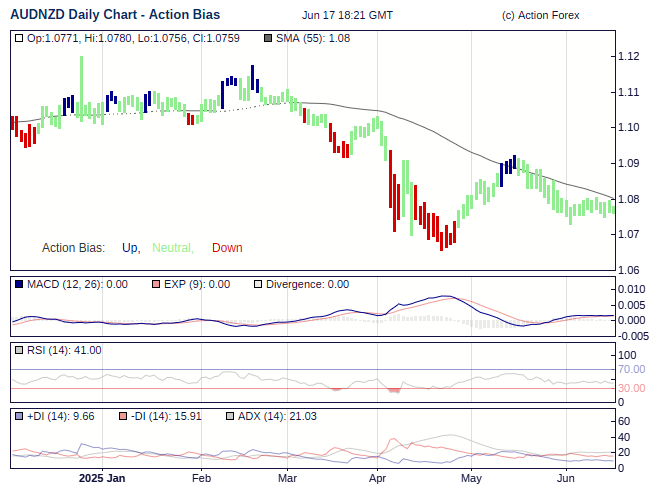Click the SMA (55) legend color square
The width and height of the screenshot is (650, 489).
pos(268,38)
